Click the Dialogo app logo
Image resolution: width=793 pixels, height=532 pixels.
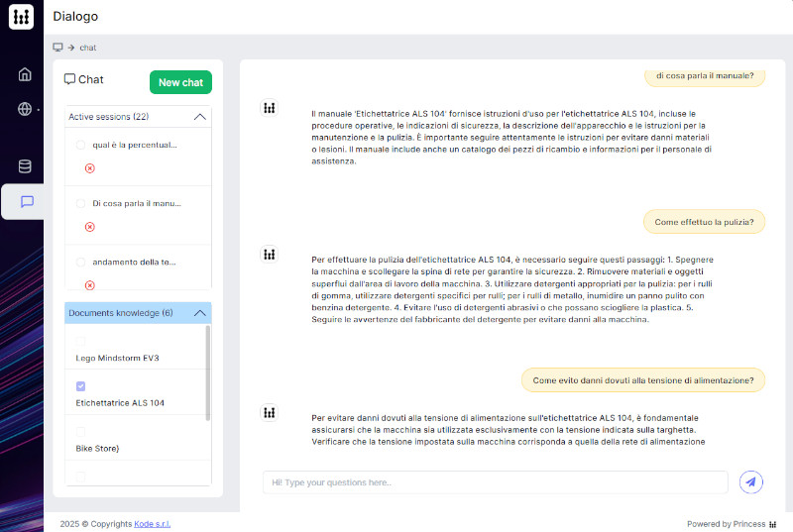(21, 17)
